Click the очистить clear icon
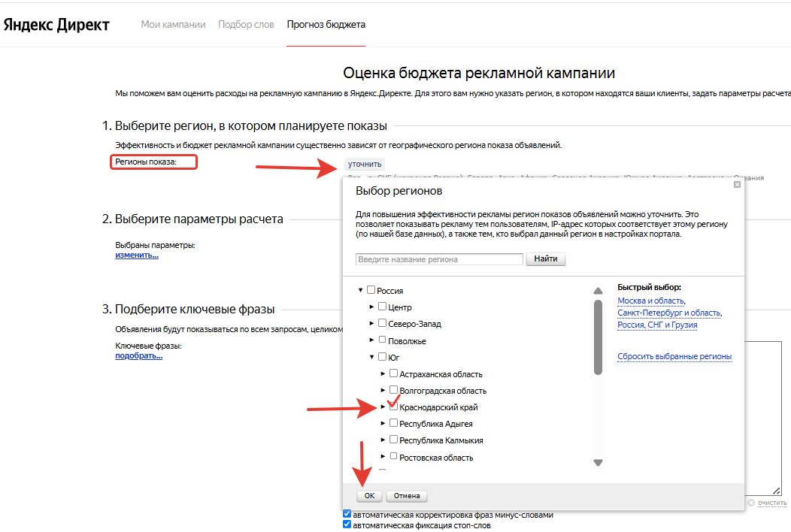Viewport: 791px width, 532px height. (751, 503)
